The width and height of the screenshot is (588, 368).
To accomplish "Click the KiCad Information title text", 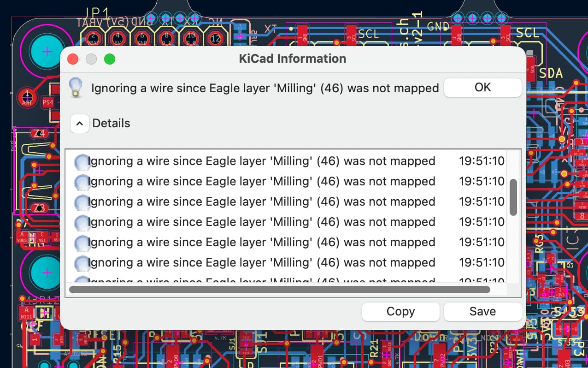I will tap(293, 59).
